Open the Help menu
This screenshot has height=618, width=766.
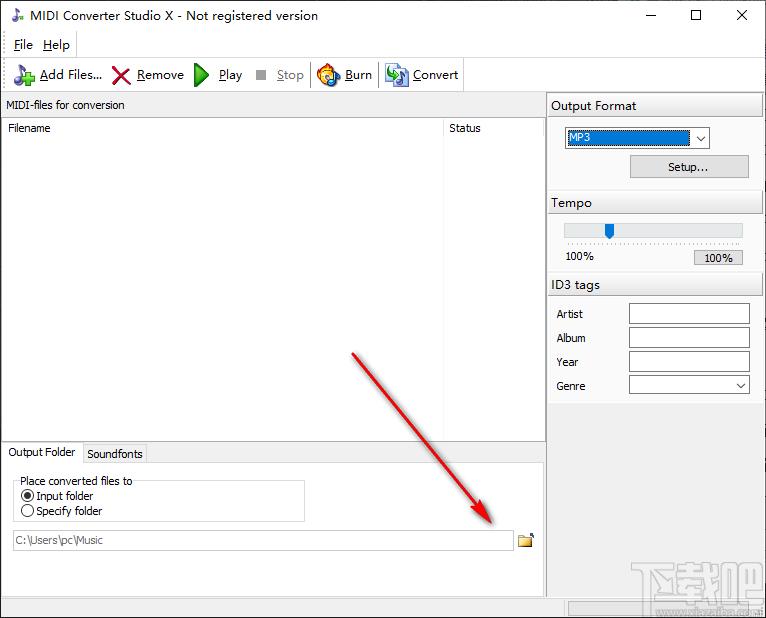pyautogui.click(x=56, y=45)
